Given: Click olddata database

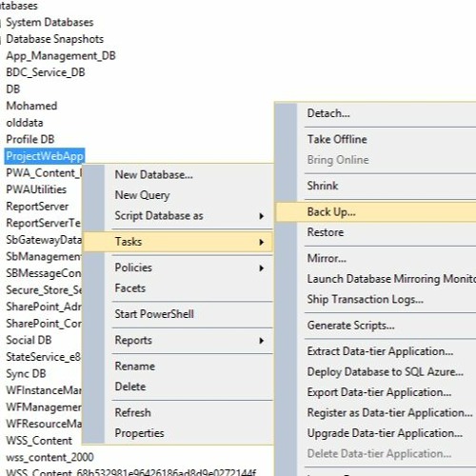Looking at the screenshot, I should pos(25,123).
